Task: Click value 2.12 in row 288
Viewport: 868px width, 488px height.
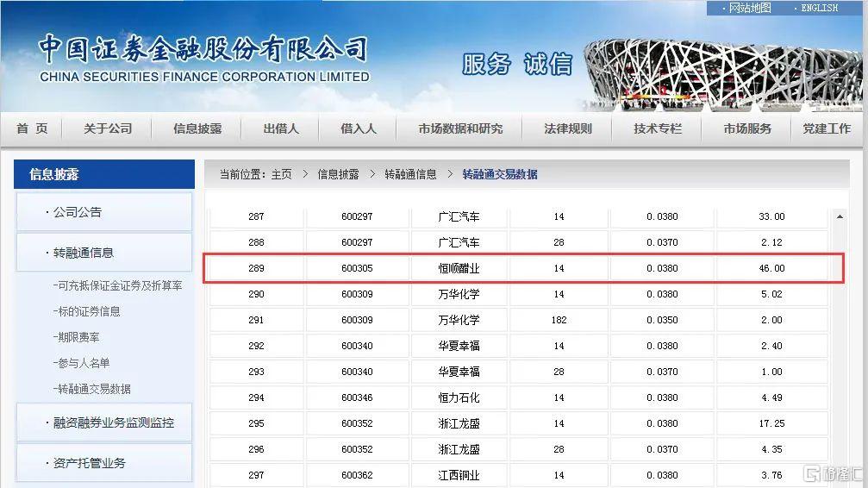Action: pos(771,242)
